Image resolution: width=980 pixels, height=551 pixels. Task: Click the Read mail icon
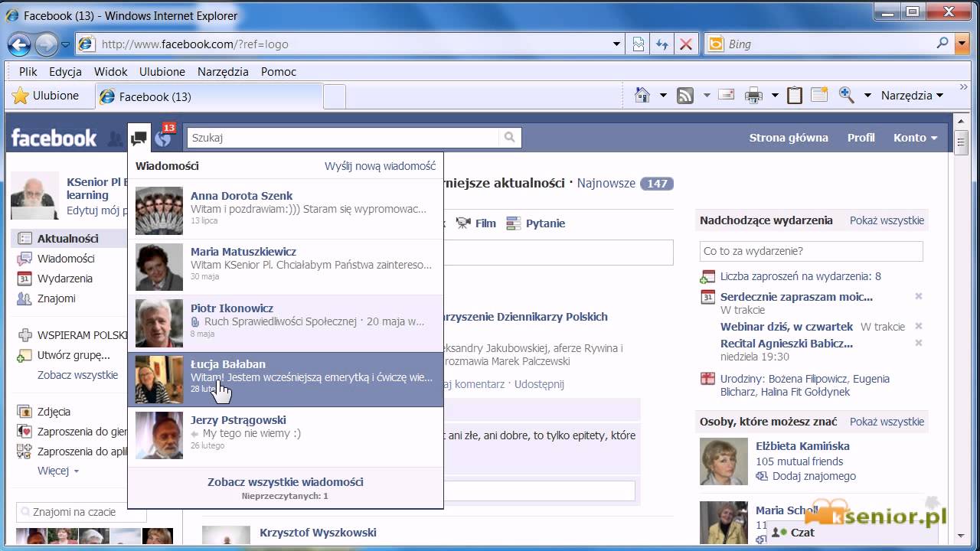pos(725,95)
